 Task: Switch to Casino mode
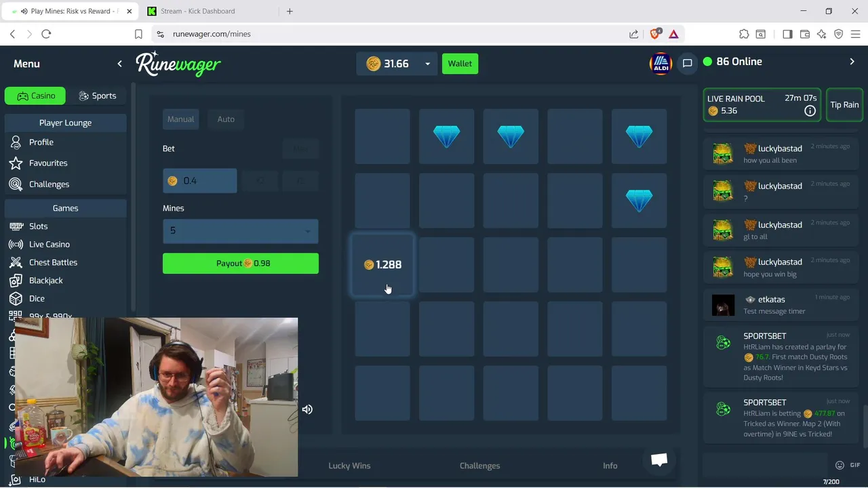(35, 96)
